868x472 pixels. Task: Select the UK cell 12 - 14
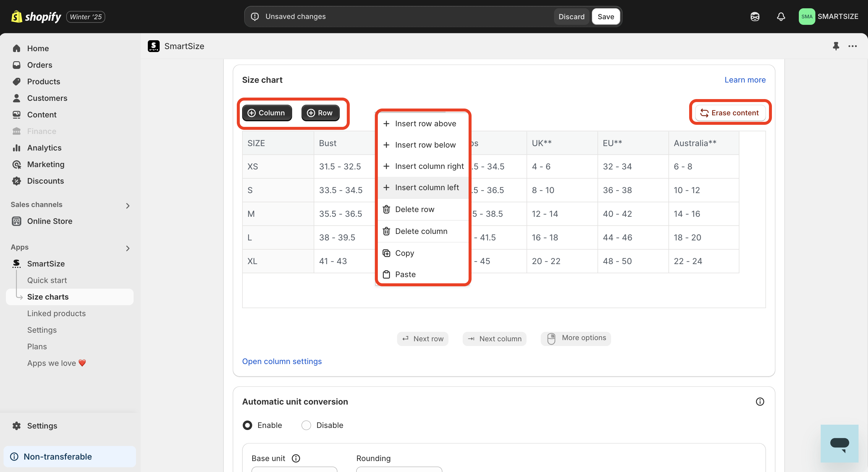[x=562, y=214]
